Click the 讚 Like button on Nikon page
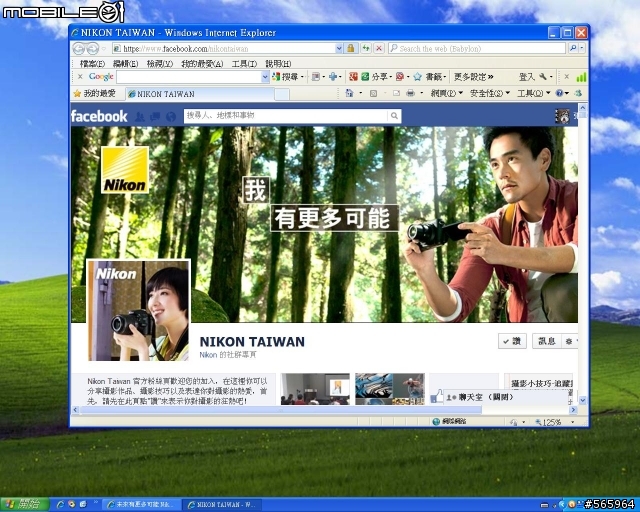Viewport: 640px width, 512px height. (512, 341)
